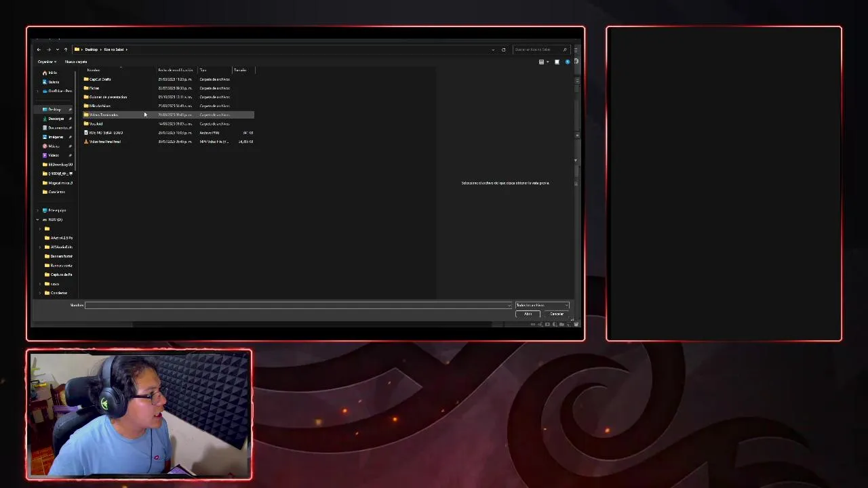Open recent locations dropdown arrow
The width and height of the screenshot is (868, 488).
[57, 49]
